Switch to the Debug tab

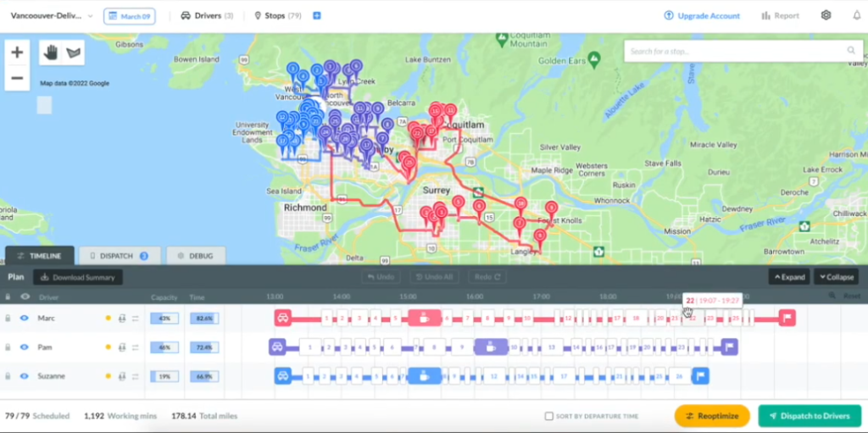tap(196, 256)
